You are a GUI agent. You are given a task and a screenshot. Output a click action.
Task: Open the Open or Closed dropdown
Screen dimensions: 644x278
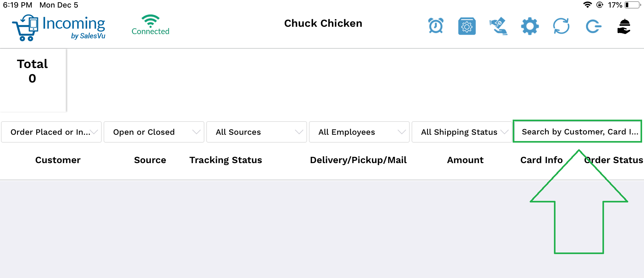click(154, 132)
